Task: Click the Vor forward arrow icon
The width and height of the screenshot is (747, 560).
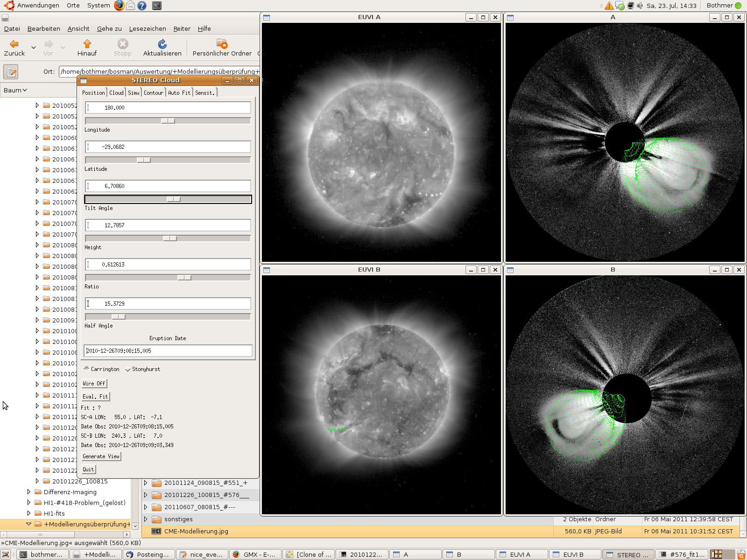Action: pyautogui.click(x=49, y=44)
